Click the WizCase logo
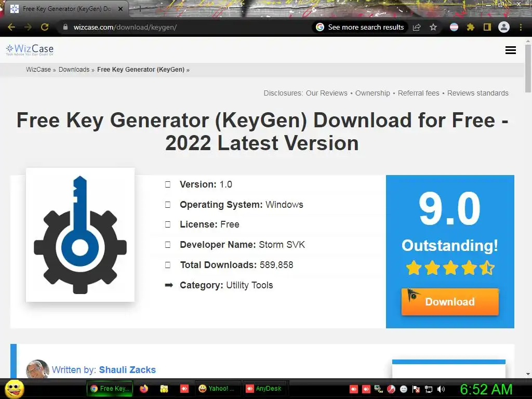The height and width of the screenshot is (399, 532). click(x=30, y=50)
